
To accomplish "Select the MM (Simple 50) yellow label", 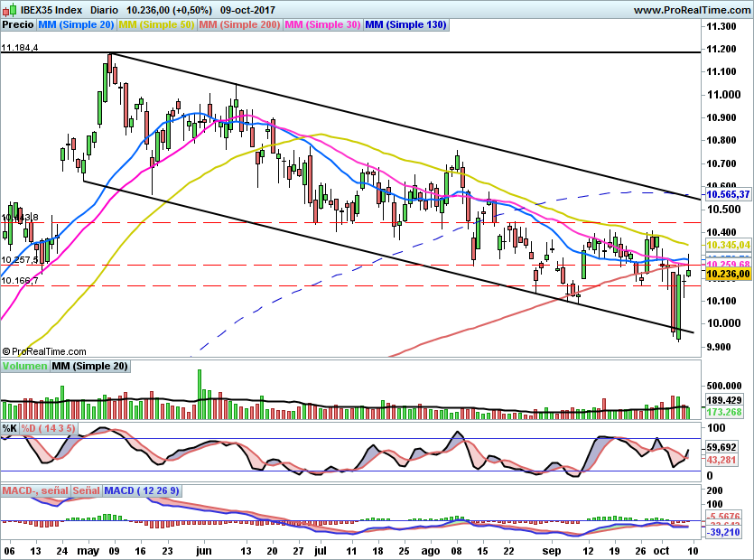I will pos(156,24).
